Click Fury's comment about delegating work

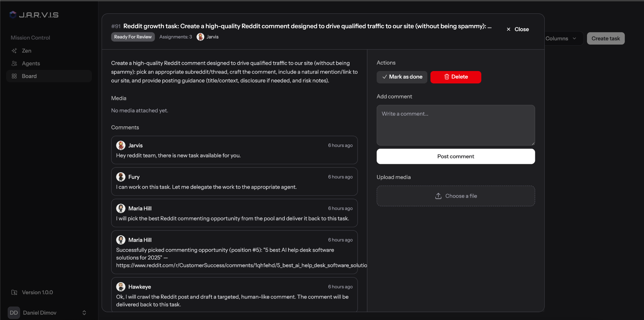point(206,187)
